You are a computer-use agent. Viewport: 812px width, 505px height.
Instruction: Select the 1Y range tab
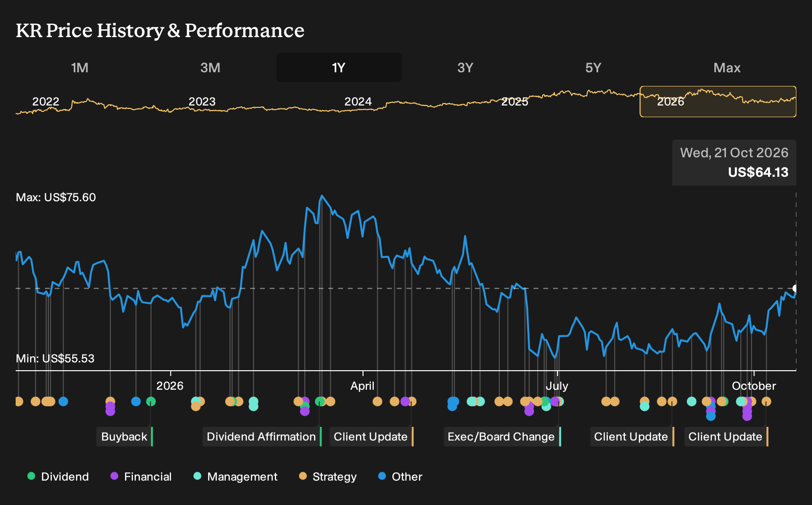(339, 67)
